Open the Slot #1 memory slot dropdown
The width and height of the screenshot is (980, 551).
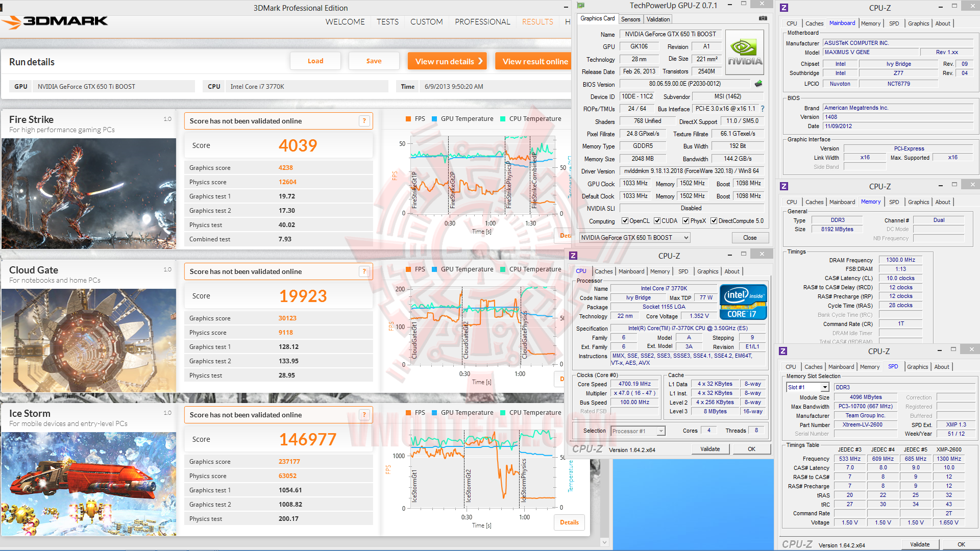[824, 387]
